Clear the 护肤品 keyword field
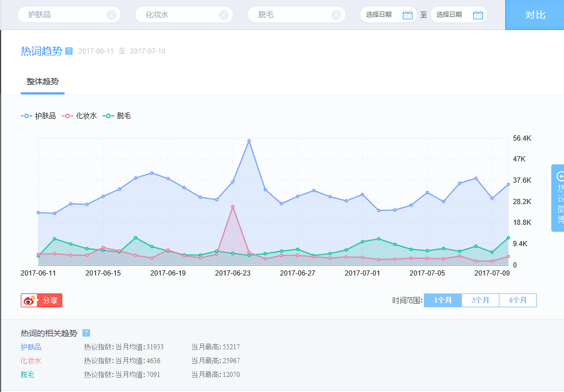This screenshot has height=392, width=564. (x=111, y=15)
